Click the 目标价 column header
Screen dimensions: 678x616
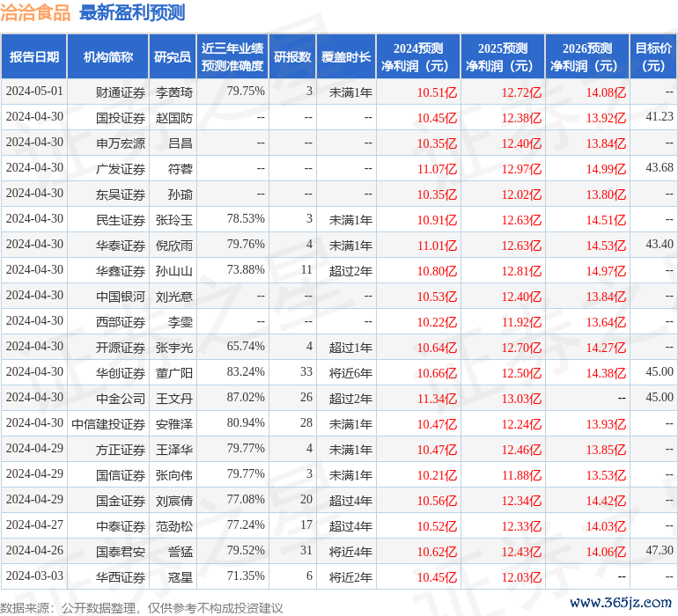tap(653, 56)
